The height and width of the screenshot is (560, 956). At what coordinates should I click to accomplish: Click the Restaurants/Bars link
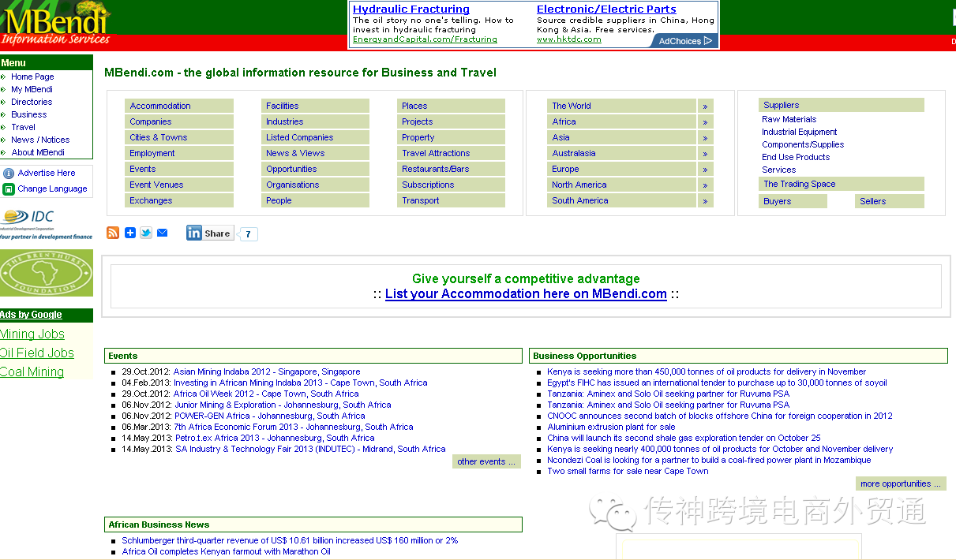(435, 169)
